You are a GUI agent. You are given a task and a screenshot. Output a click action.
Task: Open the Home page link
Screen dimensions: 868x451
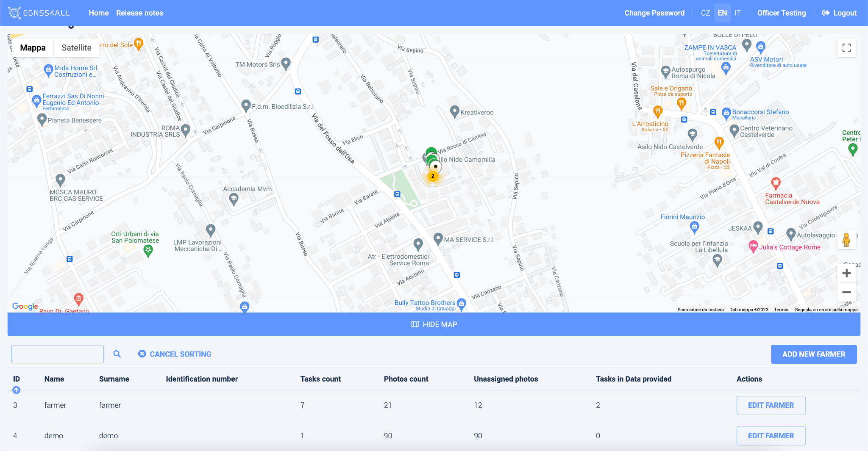(99, 13)
